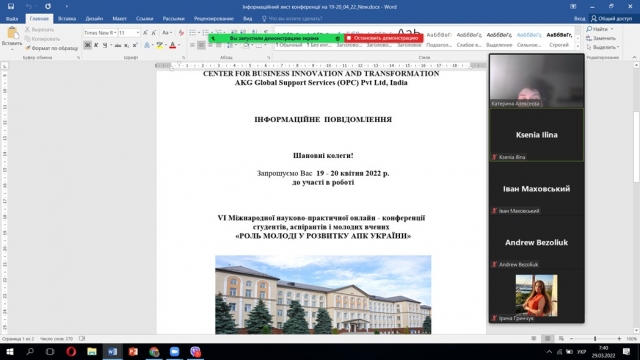This screenshot has width=640, height=360.
Task: Copy selection with Копировать
Action: [x=42, y=39]
